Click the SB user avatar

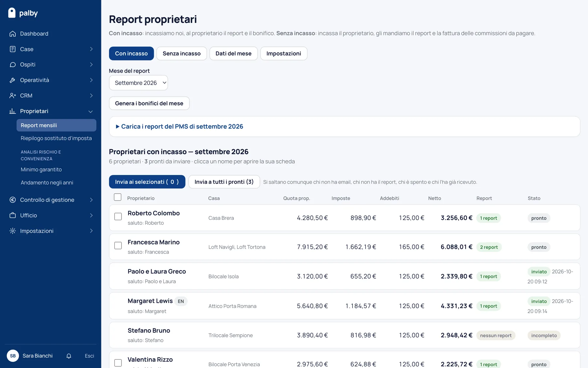coord(13,356)
